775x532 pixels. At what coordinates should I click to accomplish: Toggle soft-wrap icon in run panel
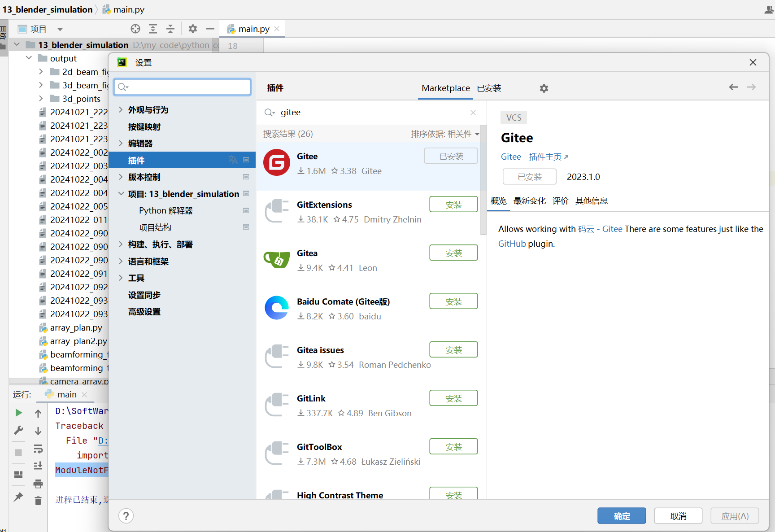click(x=38, y=449)
